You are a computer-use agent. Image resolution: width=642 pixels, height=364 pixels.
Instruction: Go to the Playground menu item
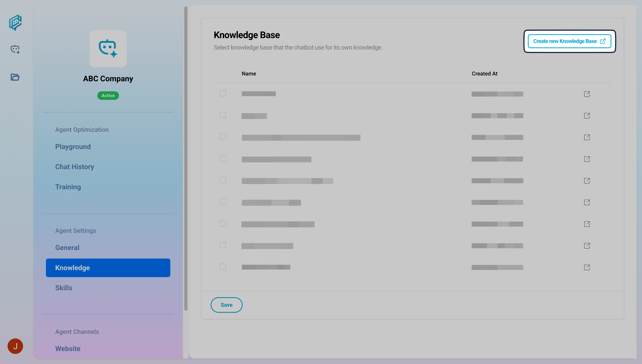point(73,146)
